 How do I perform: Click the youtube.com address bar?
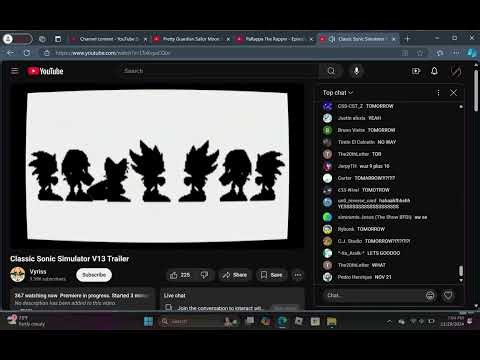[220, 53]
